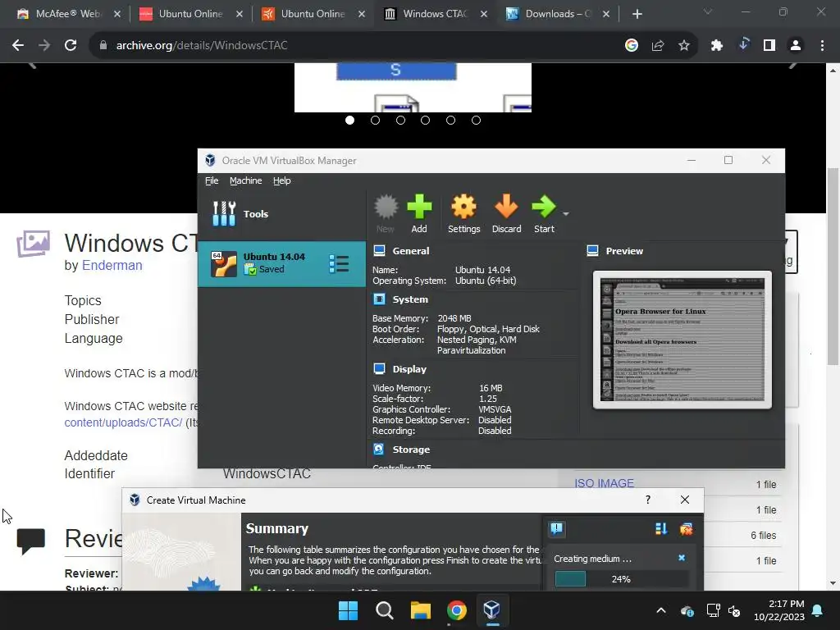Select Tools in VirtualBox sidebar
Viewport: 840px width, 630px height.
[282, 214]
